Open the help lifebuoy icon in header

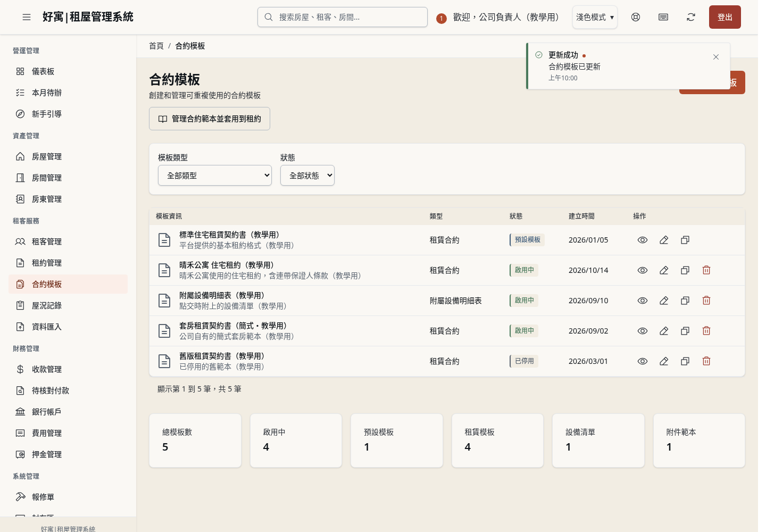636,17
